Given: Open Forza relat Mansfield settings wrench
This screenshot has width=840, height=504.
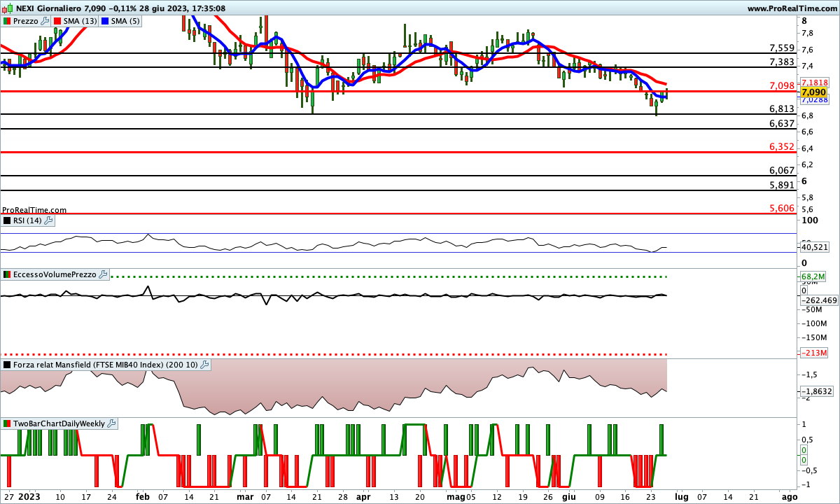Looking at the screenshot, I should point(204,365).
